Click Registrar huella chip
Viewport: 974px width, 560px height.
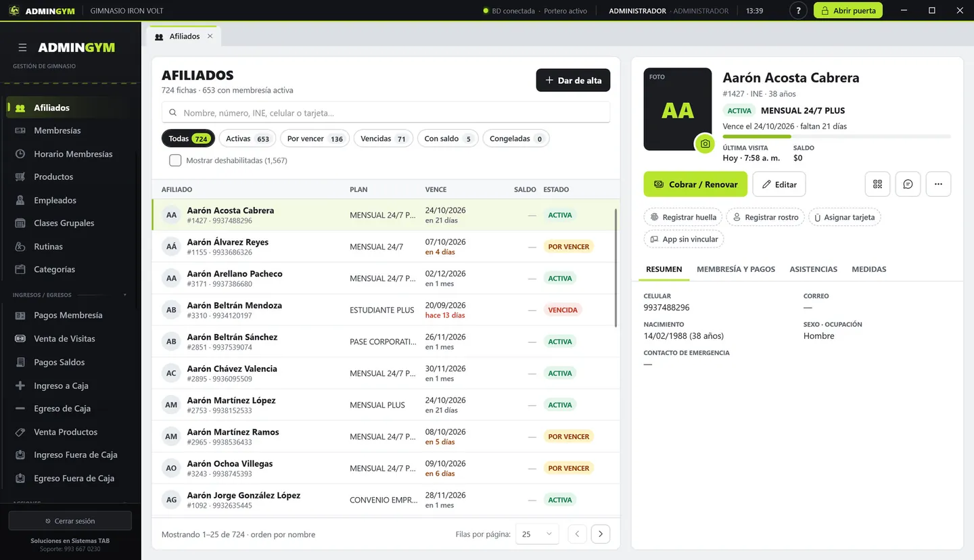(683, 217)
